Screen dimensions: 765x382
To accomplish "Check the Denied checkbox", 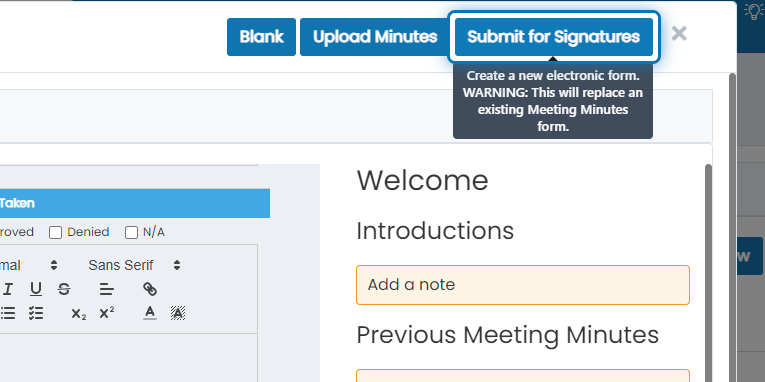I will [56, 233].
